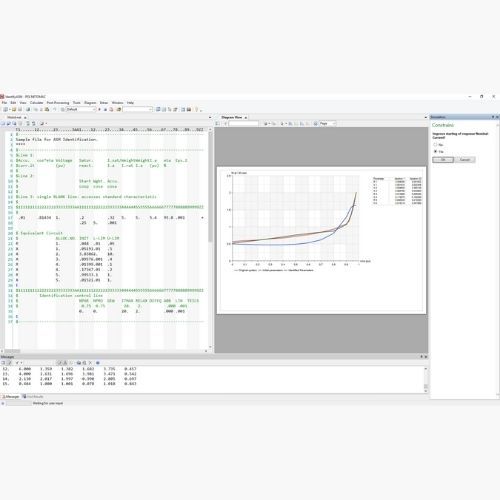Switch to the Diagram View tab

click(232, 117)
